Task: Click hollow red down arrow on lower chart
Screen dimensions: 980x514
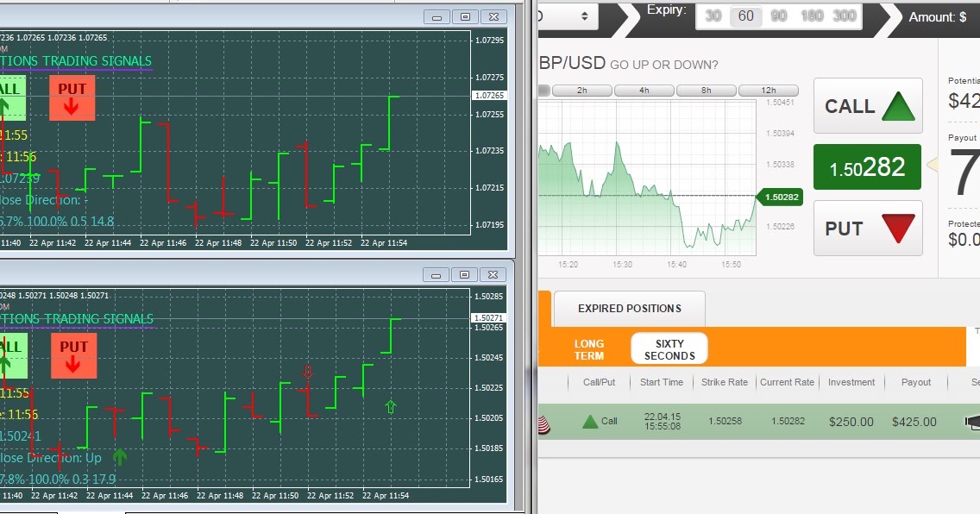Action: [x=307, y=373]
